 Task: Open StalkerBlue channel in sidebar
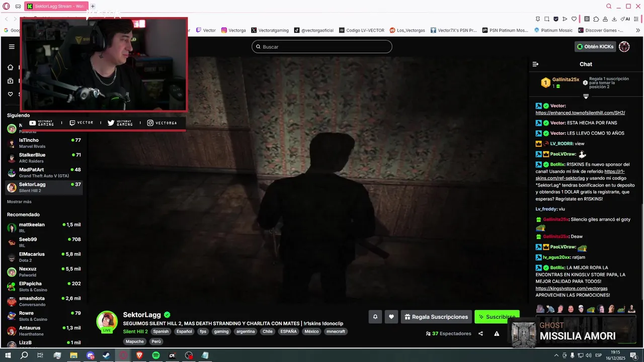(x=44, y=158)
